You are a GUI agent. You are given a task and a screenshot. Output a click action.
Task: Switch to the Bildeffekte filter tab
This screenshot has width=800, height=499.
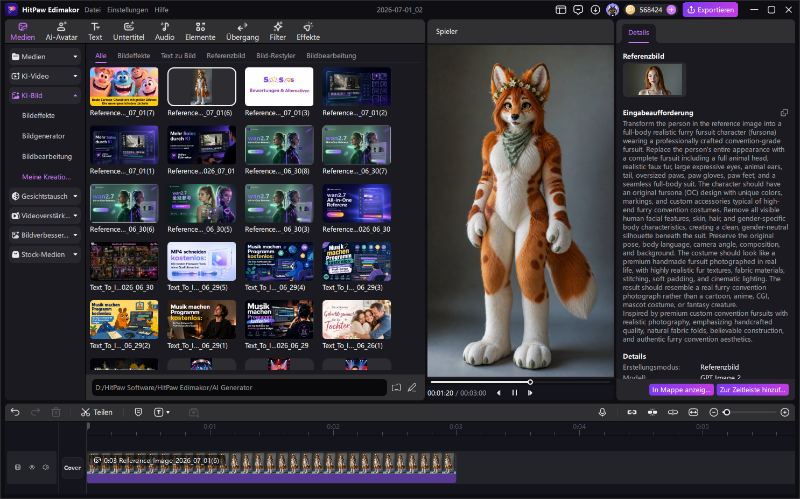coord(134,56)
